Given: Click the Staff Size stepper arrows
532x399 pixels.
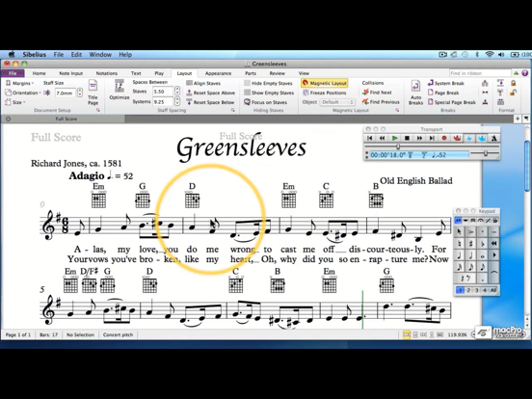Looking at the screenshot, I should pos(80,93).
